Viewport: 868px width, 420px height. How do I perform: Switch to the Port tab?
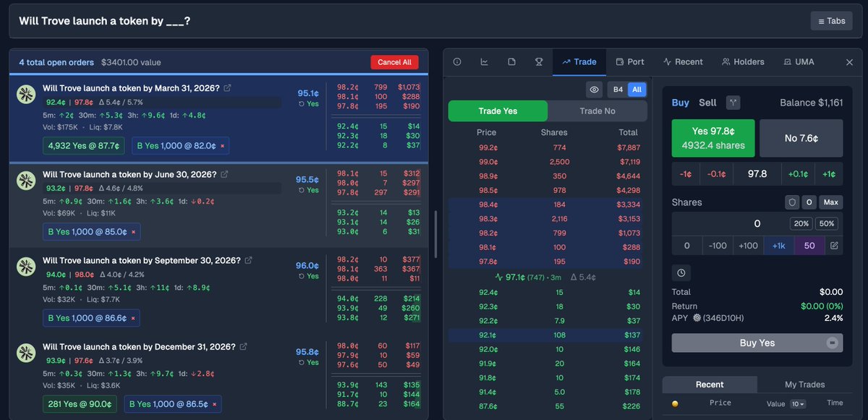click(x=629, y=62)
